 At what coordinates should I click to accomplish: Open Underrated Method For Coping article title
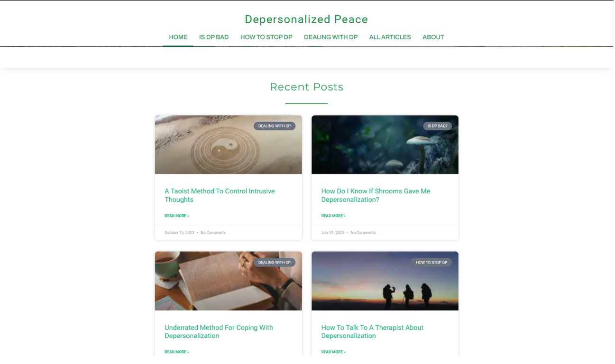click(x=219, y=332)
